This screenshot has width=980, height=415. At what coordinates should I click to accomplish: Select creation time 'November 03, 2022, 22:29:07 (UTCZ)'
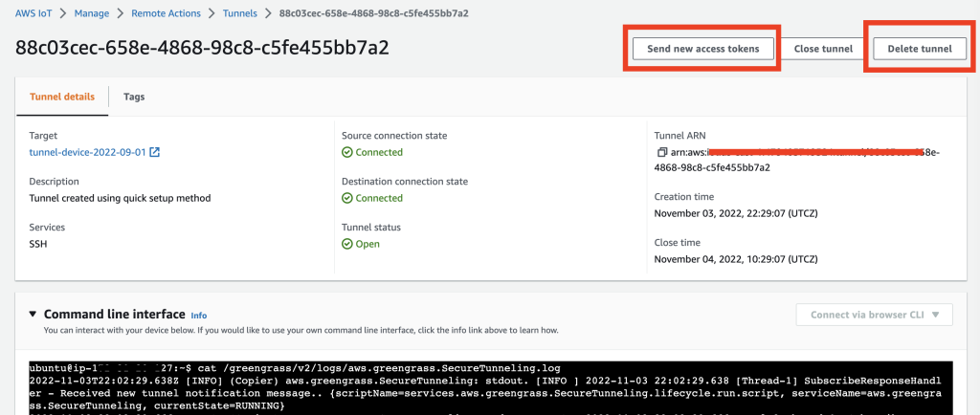point(736,213)
